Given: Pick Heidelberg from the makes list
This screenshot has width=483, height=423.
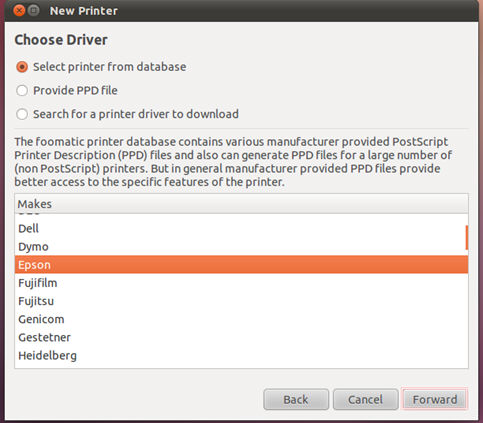Looking at the screenshot, I should [241, 355].
